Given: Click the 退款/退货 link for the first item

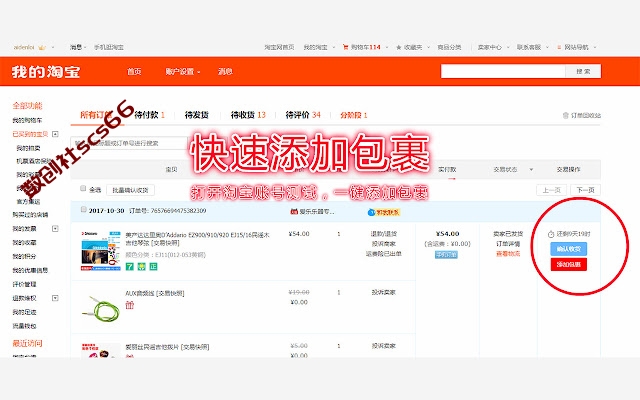Looking at the screenshot, I should pos(383,234).
